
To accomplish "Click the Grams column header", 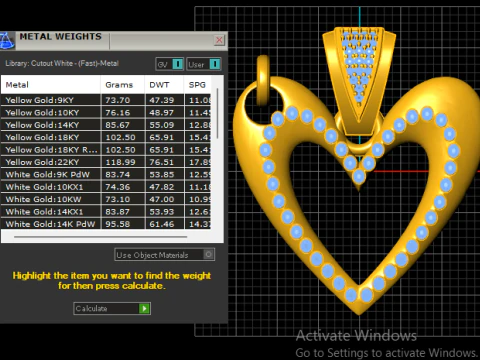I will 122,85.
